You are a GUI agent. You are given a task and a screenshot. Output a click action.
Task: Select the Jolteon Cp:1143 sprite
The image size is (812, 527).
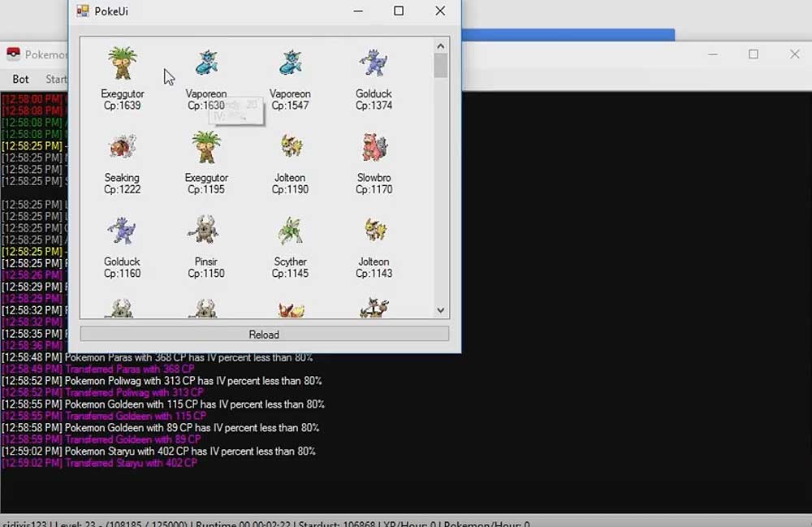[x=375, y=231]
